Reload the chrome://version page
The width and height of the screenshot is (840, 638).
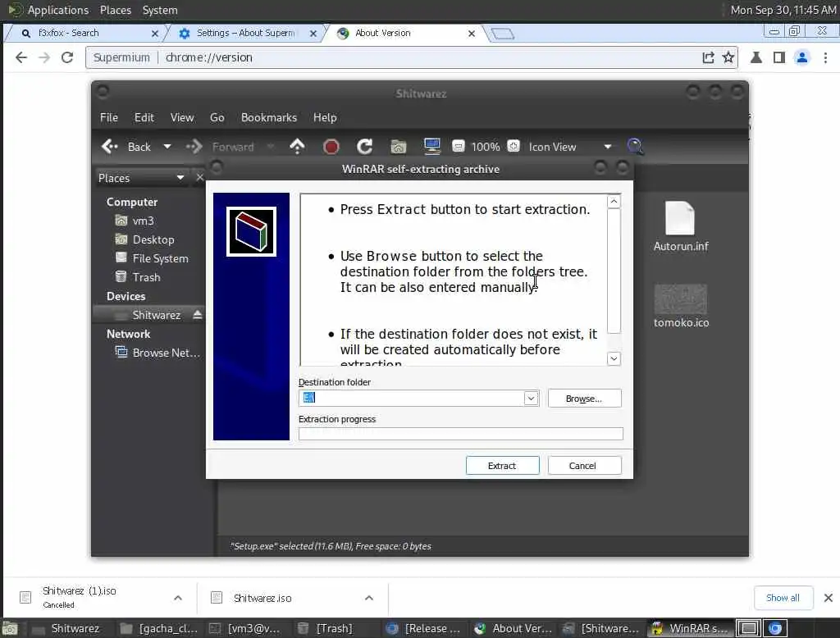pyautogui.click(x=67, y=57)
